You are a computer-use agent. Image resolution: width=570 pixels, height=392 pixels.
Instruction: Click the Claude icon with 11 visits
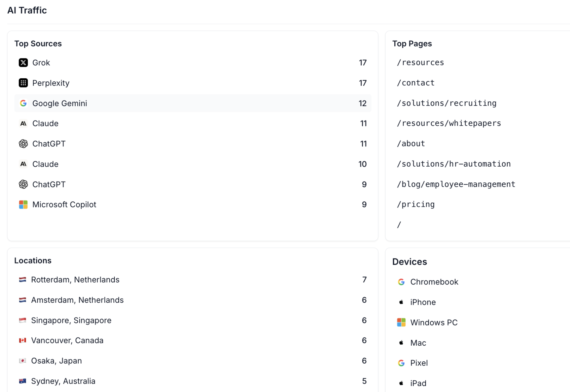(23, 123)
